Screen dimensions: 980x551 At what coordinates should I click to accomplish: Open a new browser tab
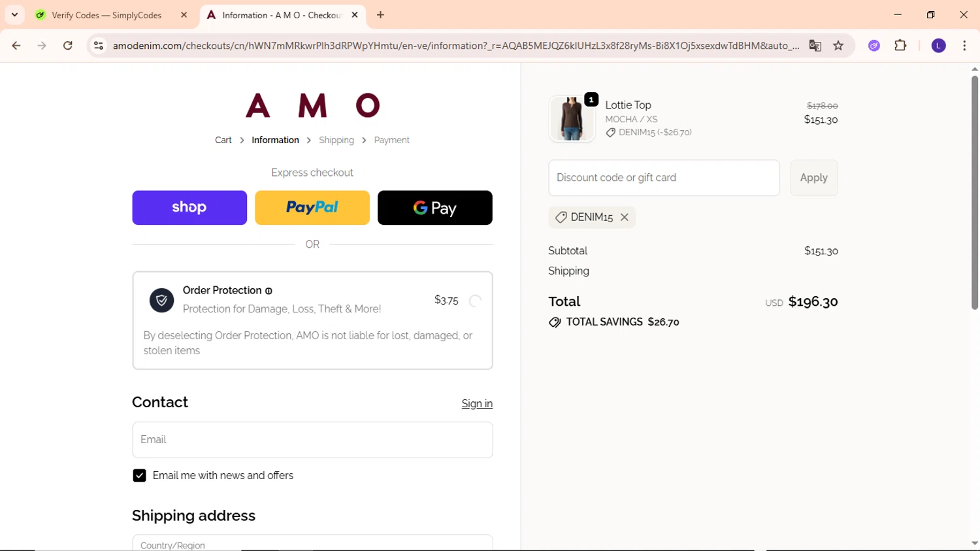coord(381,15)
